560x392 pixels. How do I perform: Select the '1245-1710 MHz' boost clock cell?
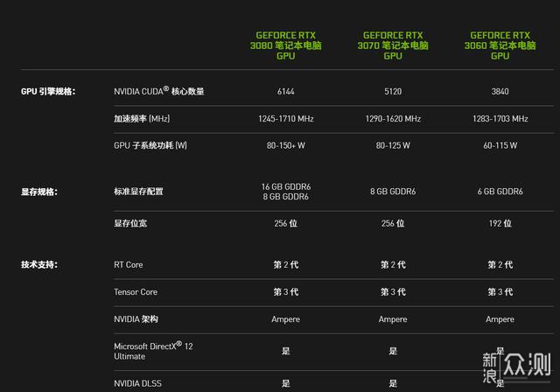pos(286,118)
